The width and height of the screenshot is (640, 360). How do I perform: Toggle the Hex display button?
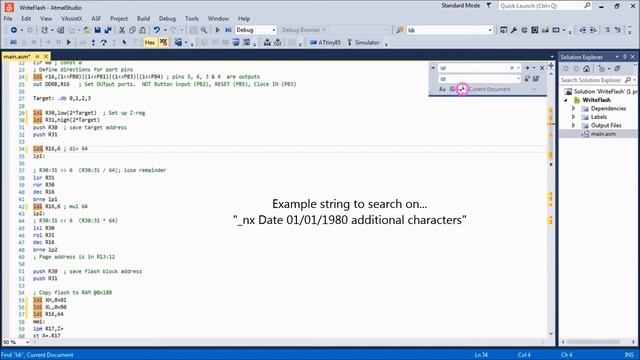pos(150,42)
